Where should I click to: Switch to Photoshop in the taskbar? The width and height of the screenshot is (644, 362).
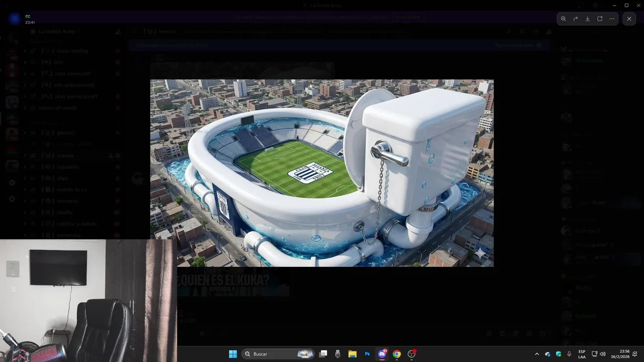tap(367, 354)
